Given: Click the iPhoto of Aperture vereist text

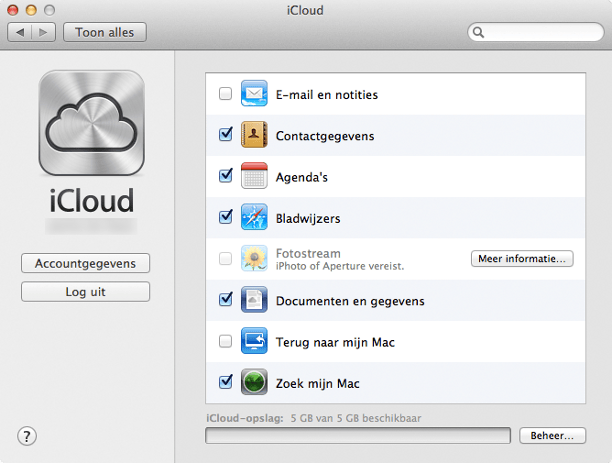Looking at the screenshot, I should tap(340, 266).
